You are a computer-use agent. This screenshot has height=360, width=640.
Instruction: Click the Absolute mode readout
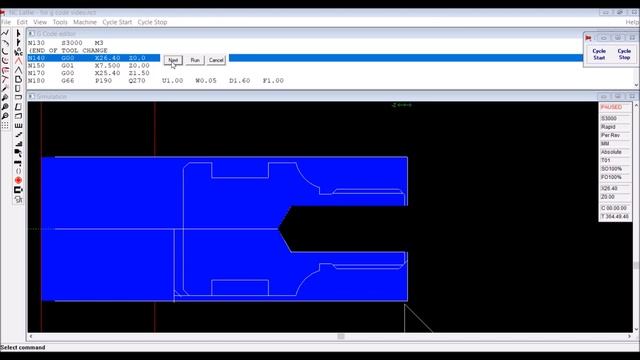point(611,152)
